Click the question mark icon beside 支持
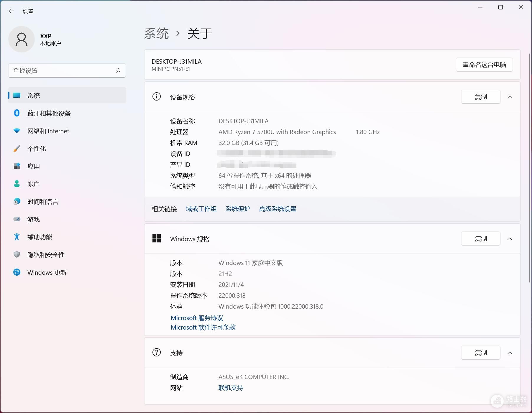Screen dimensions: 532x413 157,353
